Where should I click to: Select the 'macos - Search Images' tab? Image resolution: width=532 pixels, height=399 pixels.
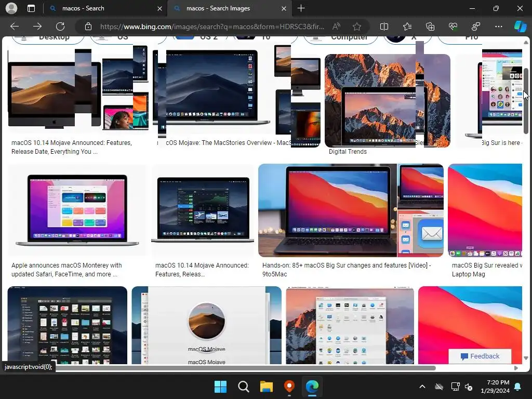(229, 8)
